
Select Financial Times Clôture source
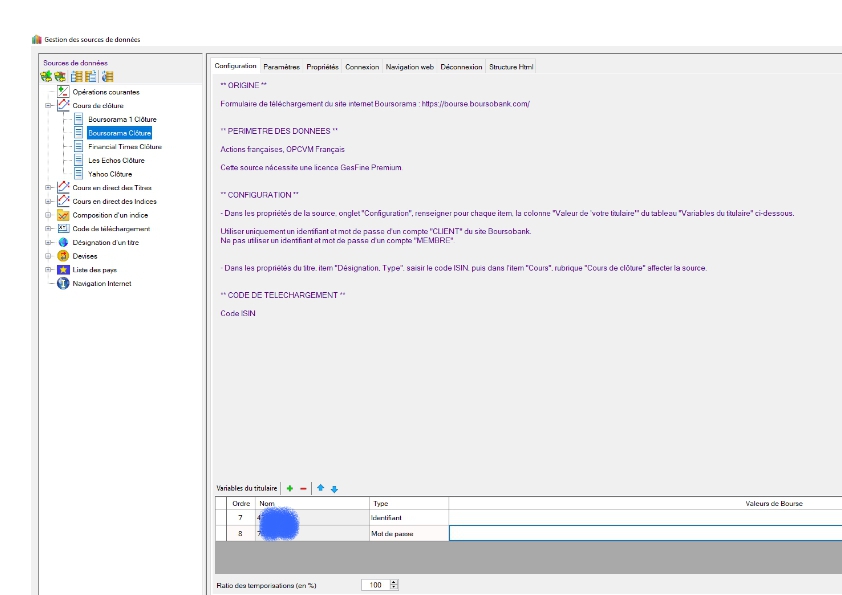click(x=125, y=147)
